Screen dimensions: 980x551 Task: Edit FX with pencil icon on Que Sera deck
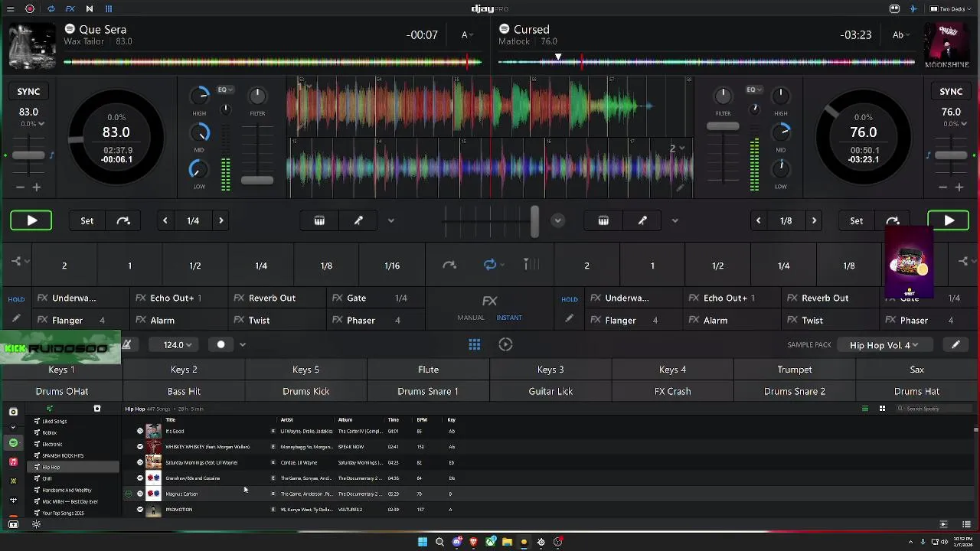tap(16, 319)
